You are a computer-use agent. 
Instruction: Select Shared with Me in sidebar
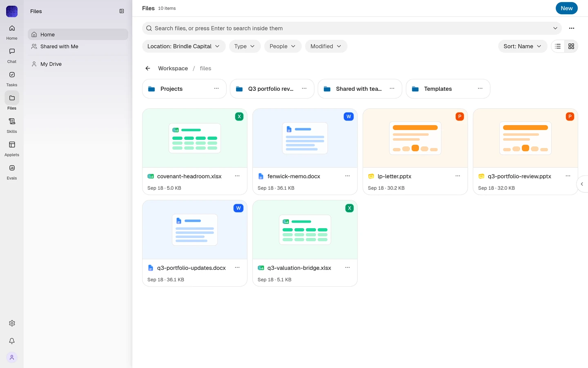coord(78,46)
